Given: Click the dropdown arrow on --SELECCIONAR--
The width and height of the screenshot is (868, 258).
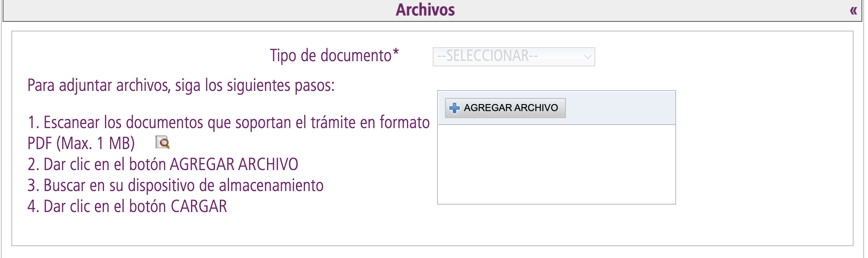Looking at the screenshot, I should point(587,56).
